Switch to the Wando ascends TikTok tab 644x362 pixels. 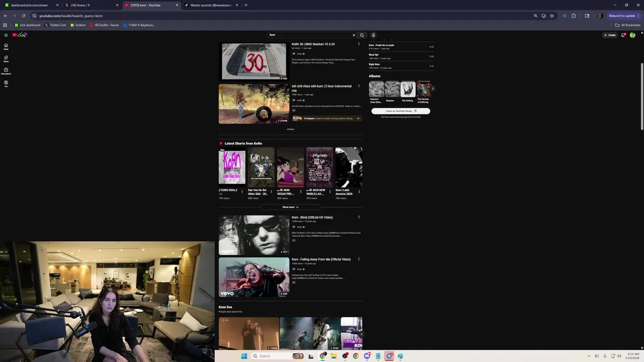(210, 5)
